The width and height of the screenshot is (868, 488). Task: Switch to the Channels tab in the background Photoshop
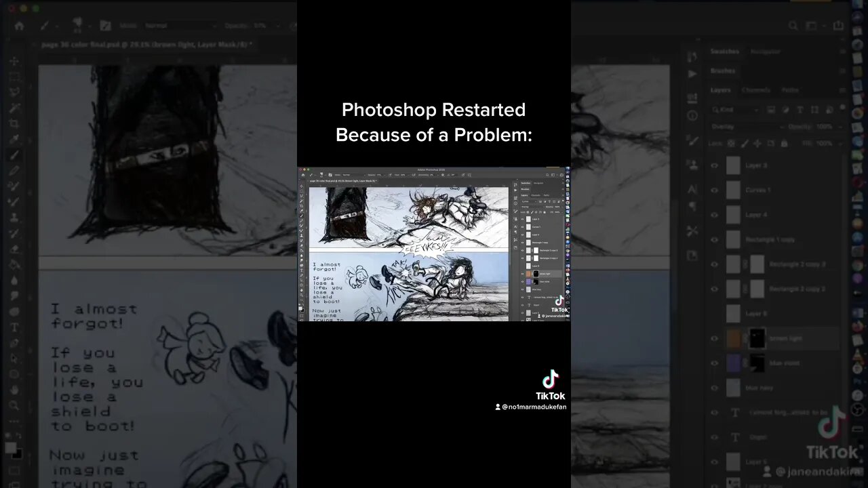pos(755,89)
